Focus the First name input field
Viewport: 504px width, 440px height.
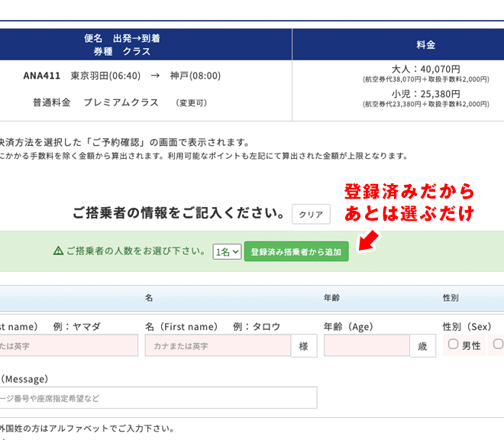coord(218,346)
